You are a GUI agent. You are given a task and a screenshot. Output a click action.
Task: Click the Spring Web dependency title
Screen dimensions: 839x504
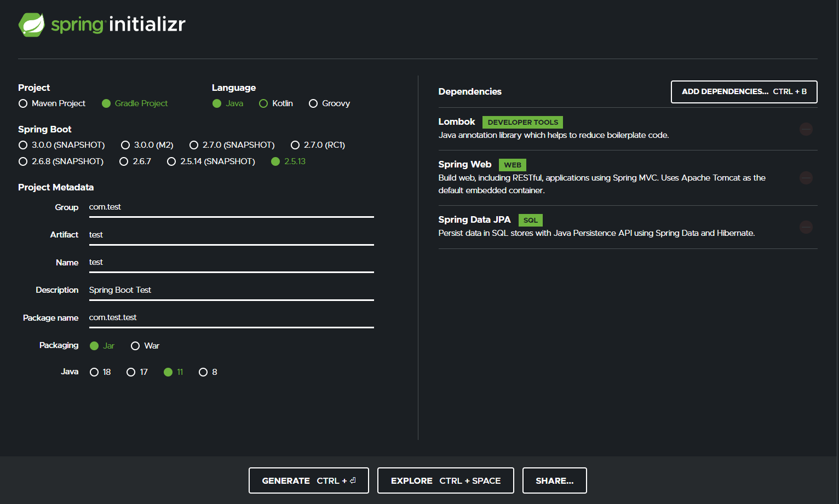pyautogui.click(x=465, y=164)
